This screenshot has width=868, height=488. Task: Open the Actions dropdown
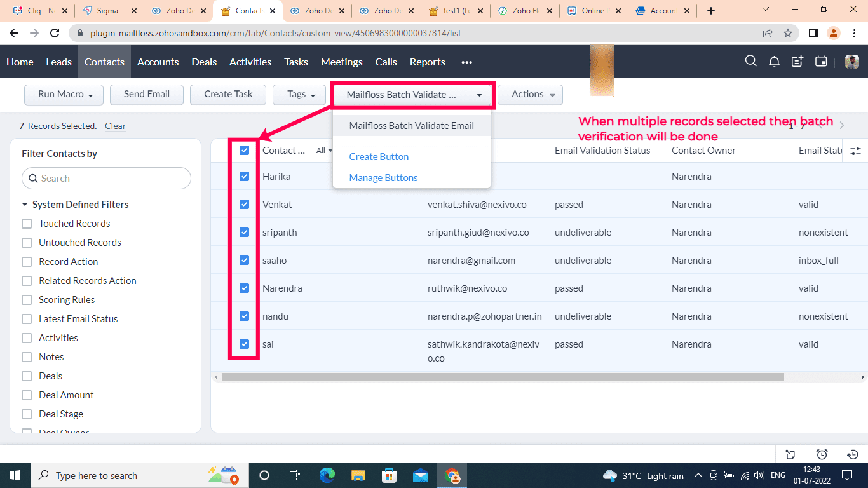tap(531, 95)
